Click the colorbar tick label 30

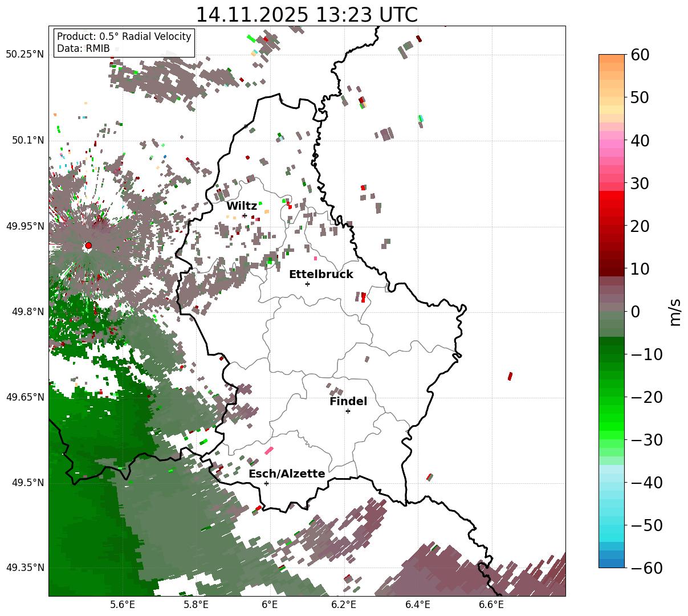639,183
